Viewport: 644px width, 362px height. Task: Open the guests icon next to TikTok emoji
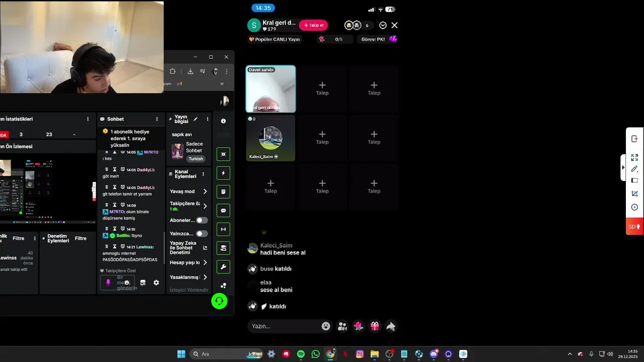point(343,326)
